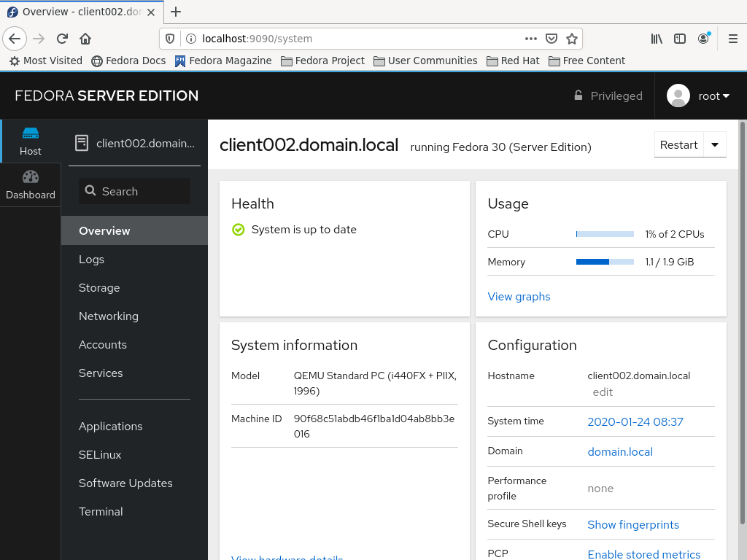Click the address bar URL

(x=258, y=39)
